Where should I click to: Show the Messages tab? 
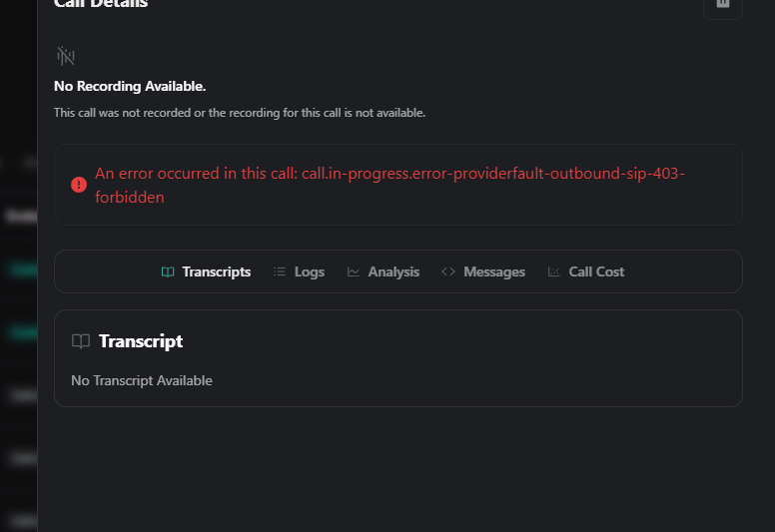point(494,271)
